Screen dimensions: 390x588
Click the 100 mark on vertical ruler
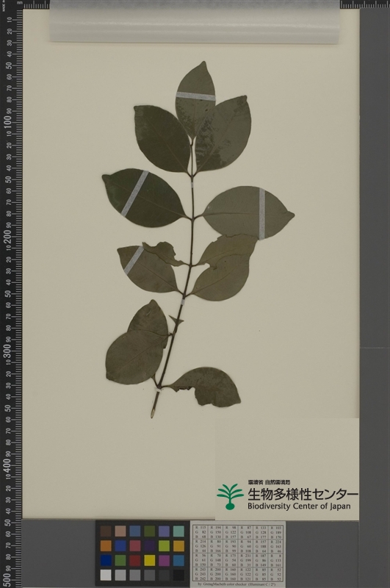[7, 122]
